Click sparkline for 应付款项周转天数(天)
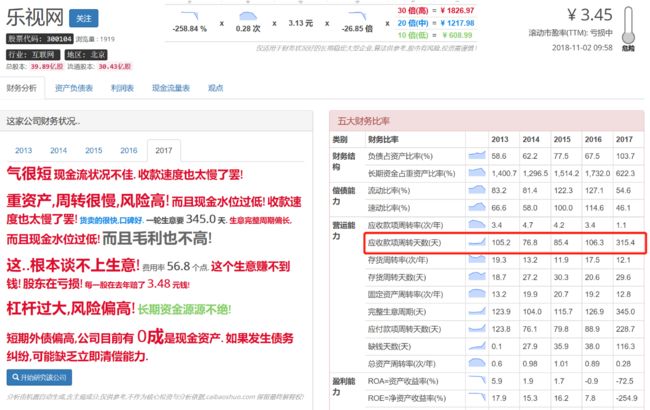The height and width of the screenshot is (410, 650). pyautogui.click(x=477, y=328)
